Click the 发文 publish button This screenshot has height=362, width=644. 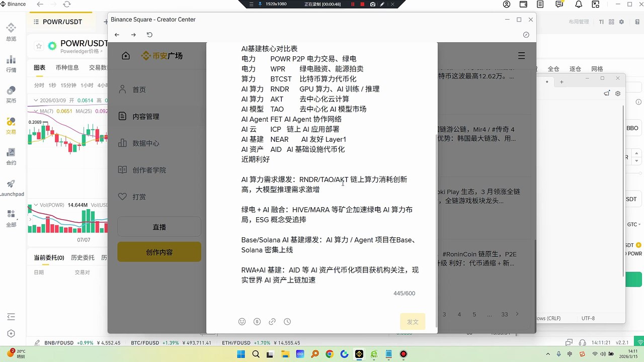(x=413, y=322)
